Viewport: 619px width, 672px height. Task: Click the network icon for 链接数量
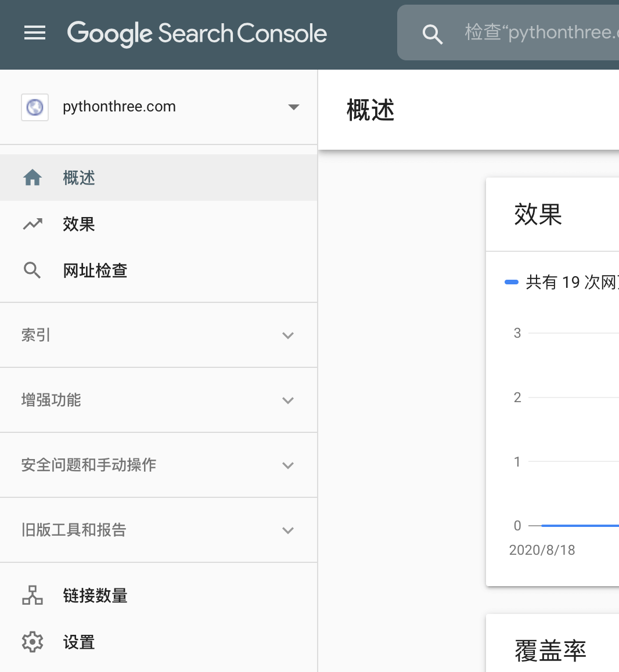(32, 595)
